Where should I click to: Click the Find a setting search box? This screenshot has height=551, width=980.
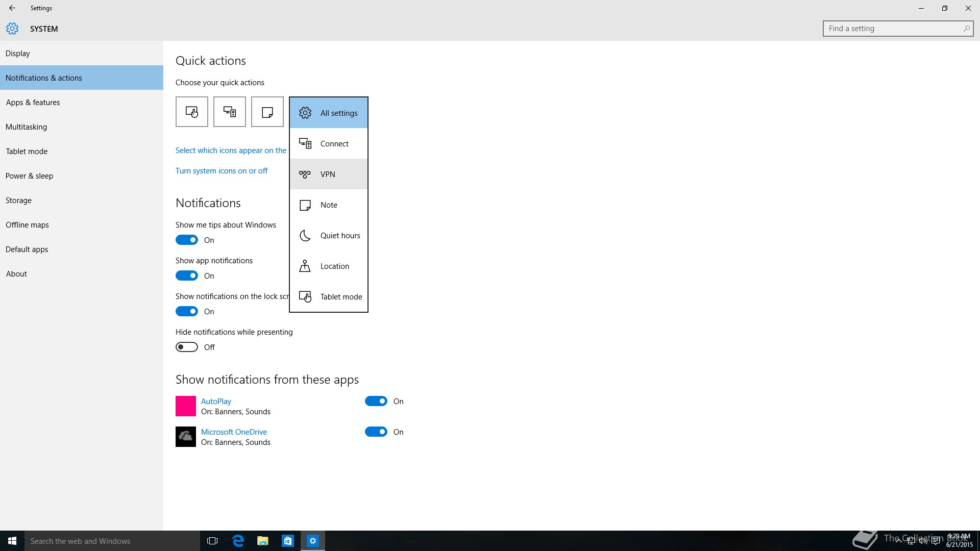coord(893,29)
